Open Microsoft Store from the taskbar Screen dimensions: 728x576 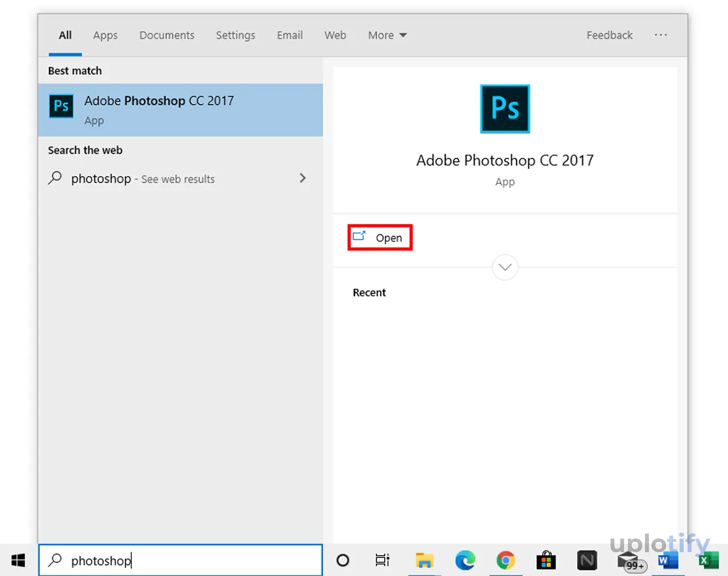[546, 561]
